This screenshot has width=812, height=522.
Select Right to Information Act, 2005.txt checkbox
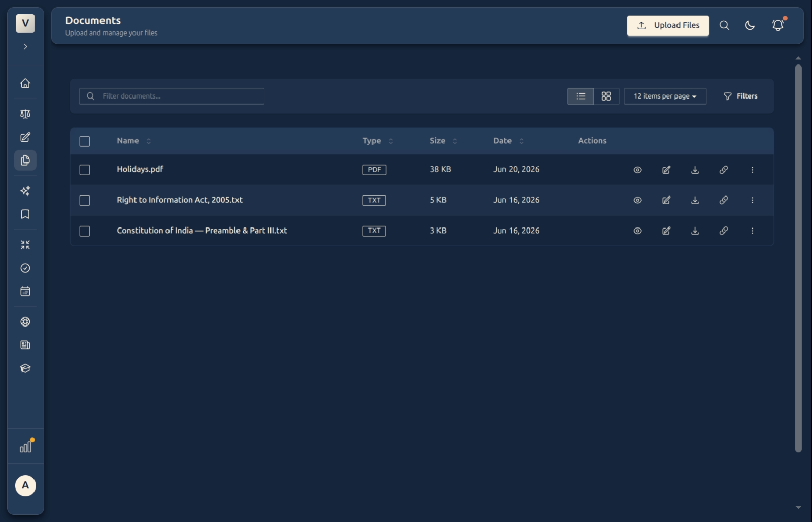pos(85,201)
